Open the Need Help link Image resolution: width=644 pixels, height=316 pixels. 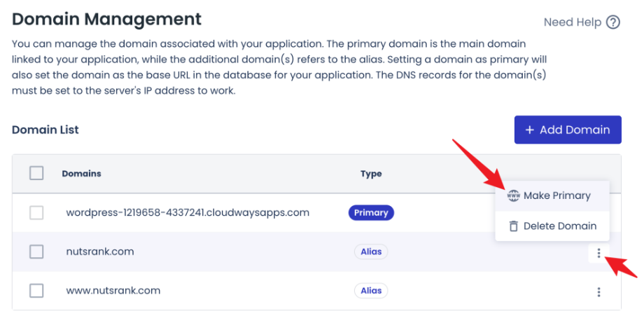tap(572, 22)
